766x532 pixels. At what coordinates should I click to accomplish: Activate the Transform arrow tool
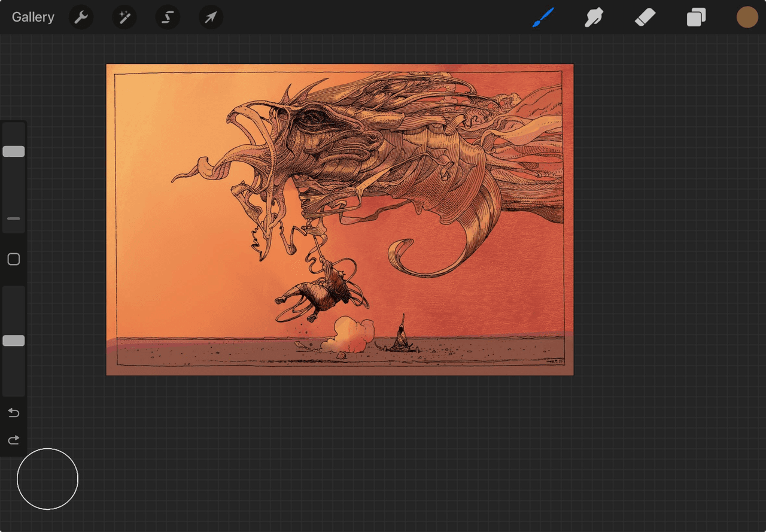pos(211,17)
